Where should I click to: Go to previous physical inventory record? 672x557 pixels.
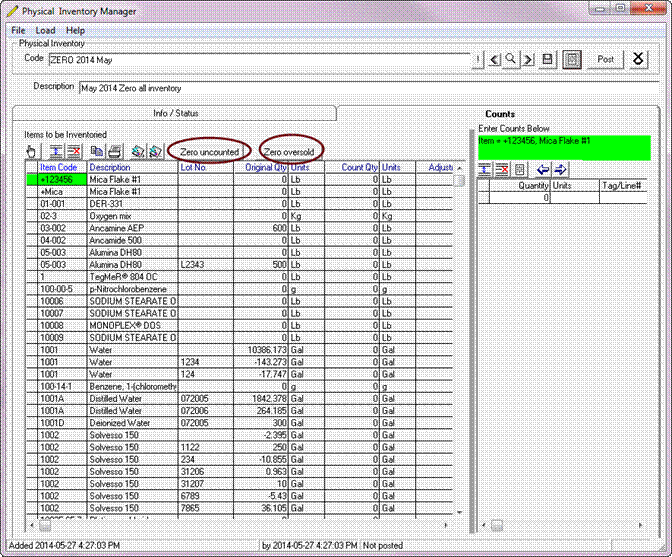click(x=494, y=60)
